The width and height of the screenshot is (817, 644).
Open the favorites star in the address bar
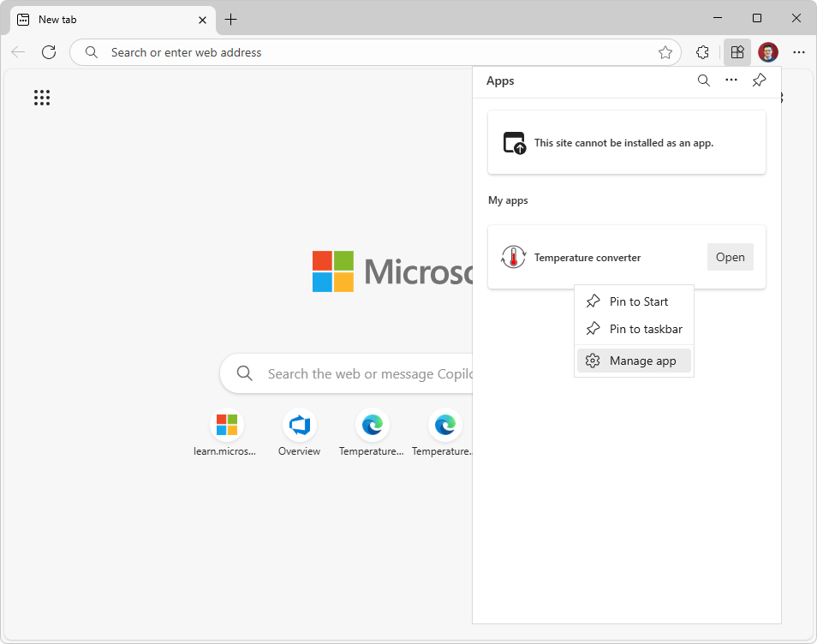coord(665,52)
